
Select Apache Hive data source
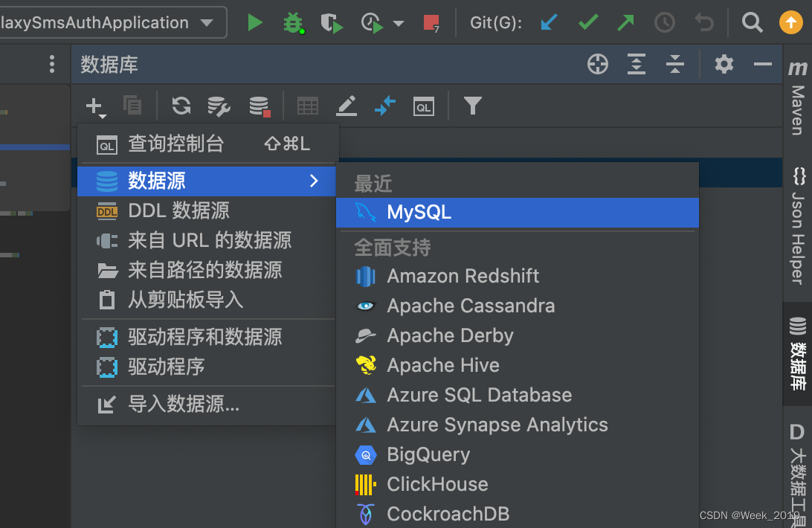tap(518, 365)
